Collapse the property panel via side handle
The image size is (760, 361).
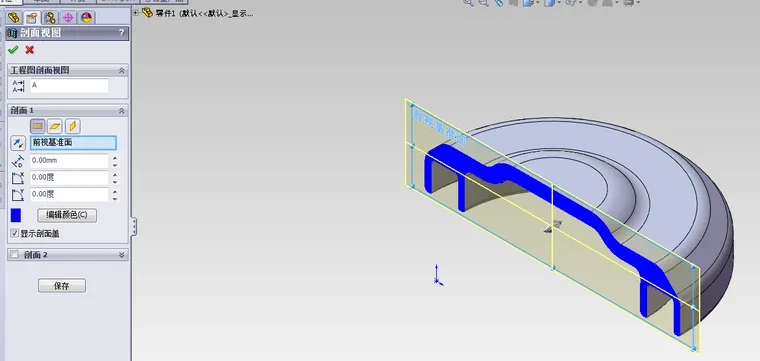point(134,226)
